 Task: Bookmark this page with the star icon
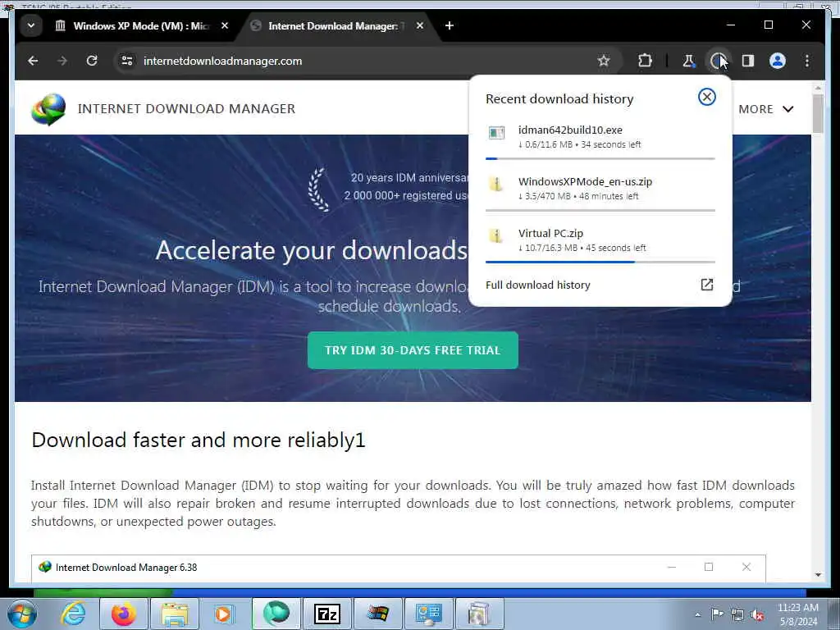[604, 61]
